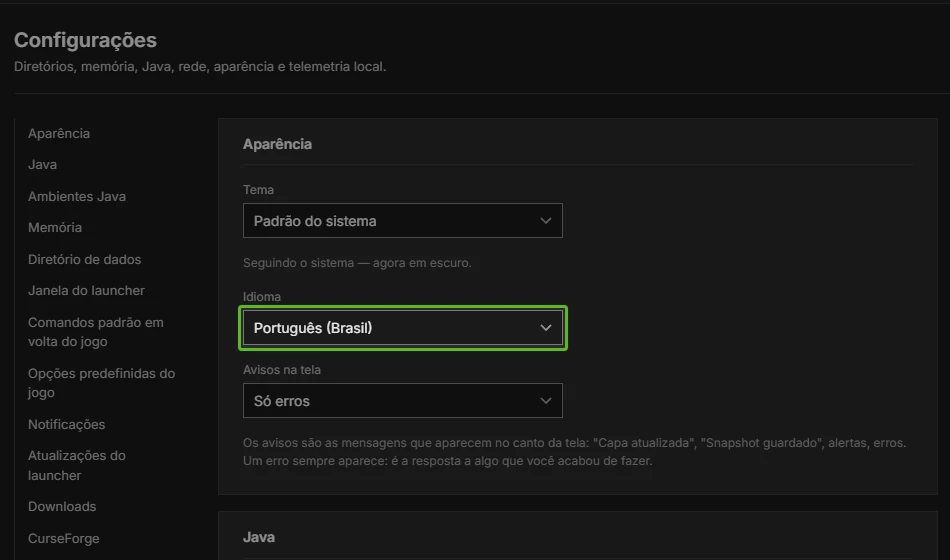Jump to the Memória settings section
The width and height of the screenshot is (950, 560).
55,228
